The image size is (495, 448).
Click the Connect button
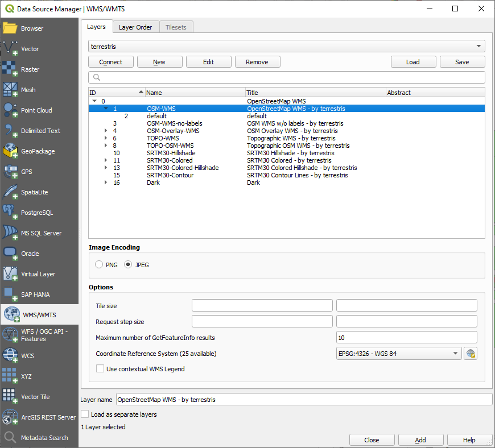point(111,62)
